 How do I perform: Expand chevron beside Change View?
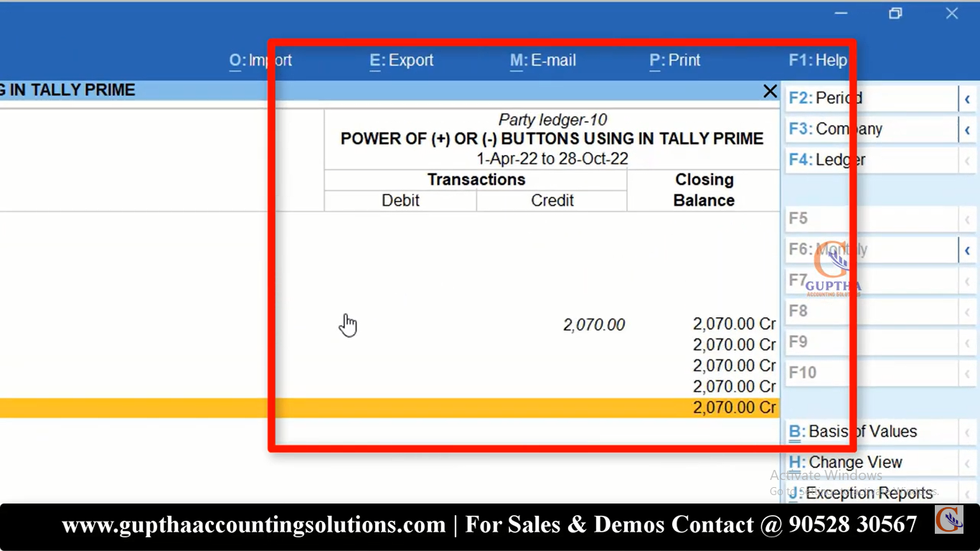click(x=968, y=463)
